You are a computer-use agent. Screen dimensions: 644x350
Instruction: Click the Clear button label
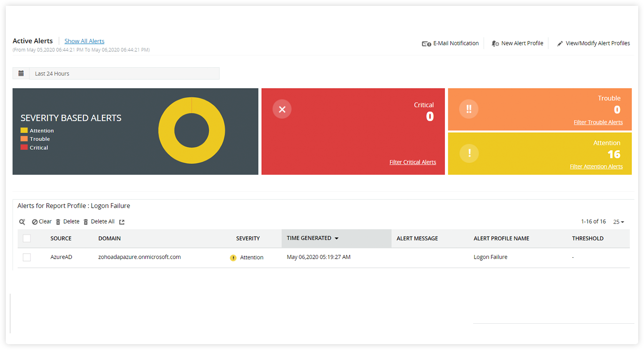click(45, 222)
